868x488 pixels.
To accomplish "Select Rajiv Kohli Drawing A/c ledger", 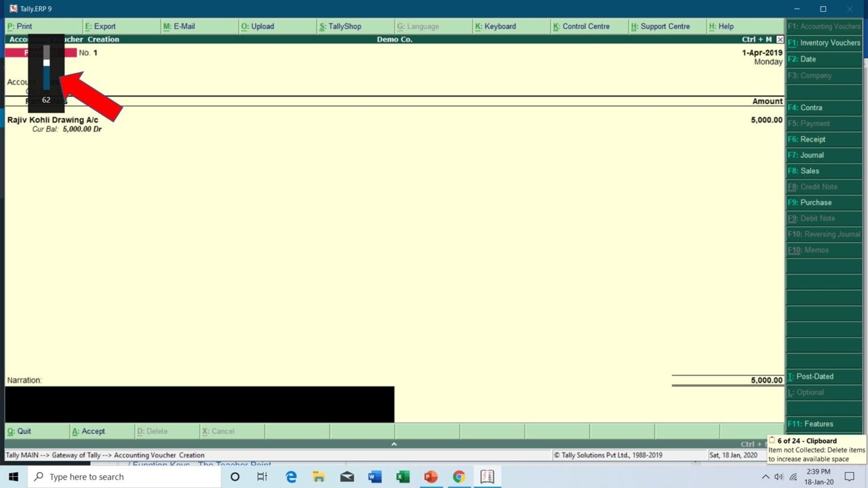I will [x=53, y=120].
